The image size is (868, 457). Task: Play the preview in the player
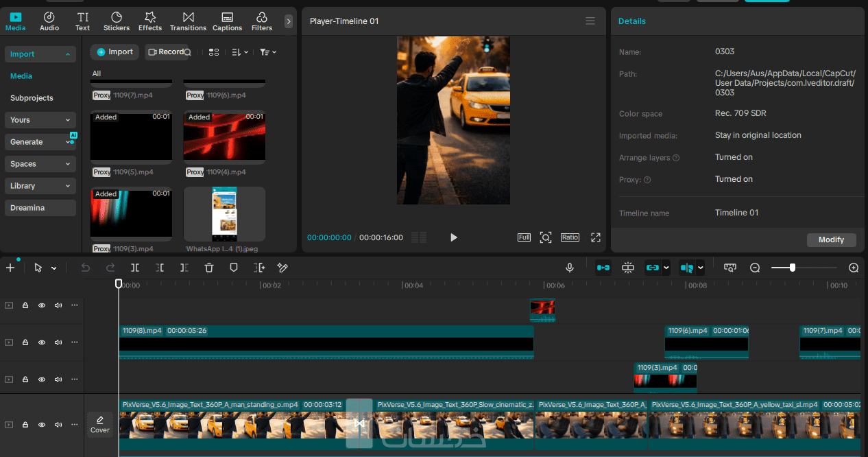point(453,237)
